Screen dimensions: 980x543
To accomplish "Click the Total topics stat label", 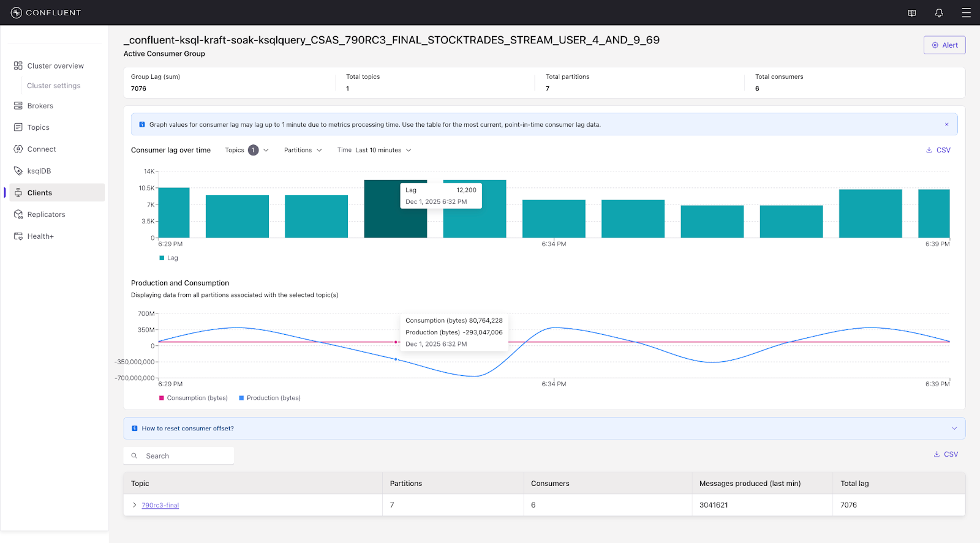I will 363,77.
